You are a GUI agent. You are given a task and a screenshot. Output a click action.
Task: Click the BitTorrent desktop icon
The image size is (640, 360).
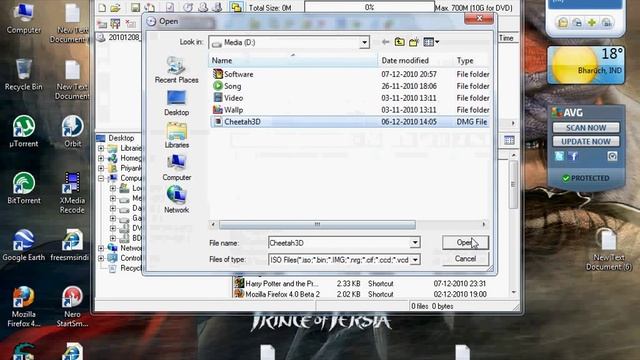point(24,188)
